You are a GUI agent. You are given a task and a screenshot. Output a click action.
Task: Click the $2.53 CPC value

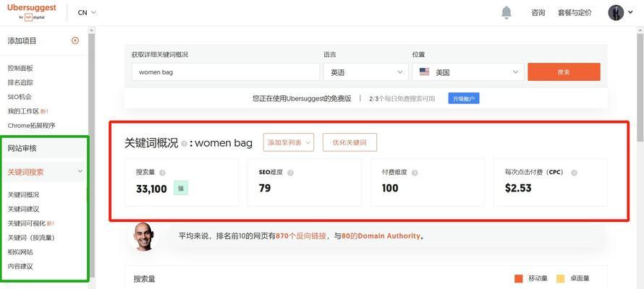518,188
